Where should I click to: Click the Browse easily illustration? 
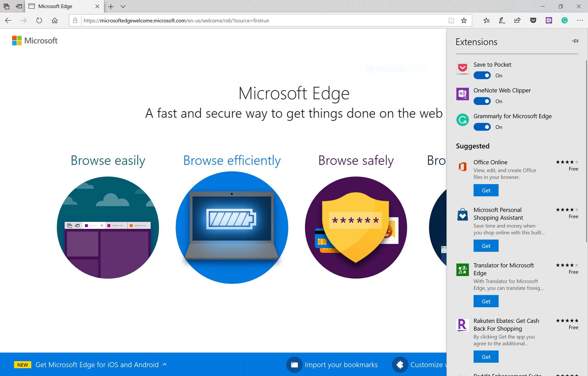(x=108, y=228)
